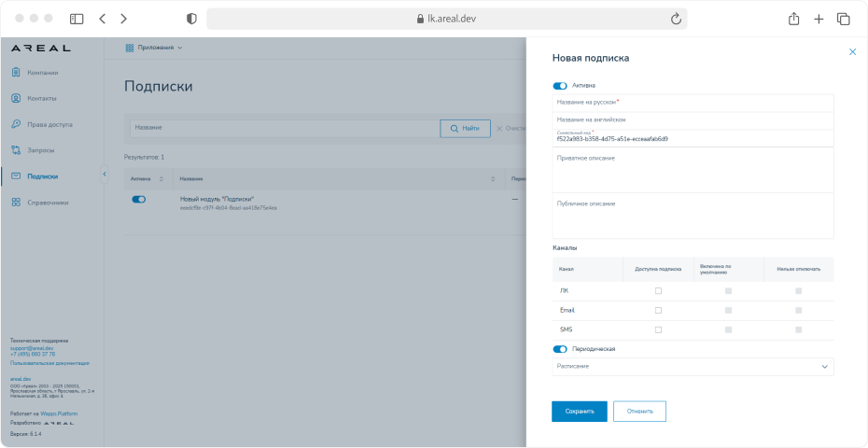The height and width of the screenshot is (448, 868).
Task: Click the lk.areal.dev address bar
Action: [447, 19]
